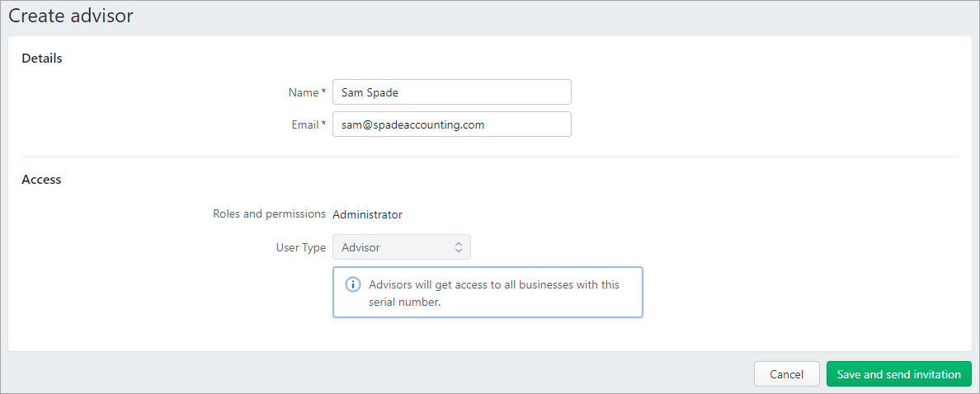Click the Create advisor page title
The width and height of the screenshot is (980, 394).
[71, 16]
